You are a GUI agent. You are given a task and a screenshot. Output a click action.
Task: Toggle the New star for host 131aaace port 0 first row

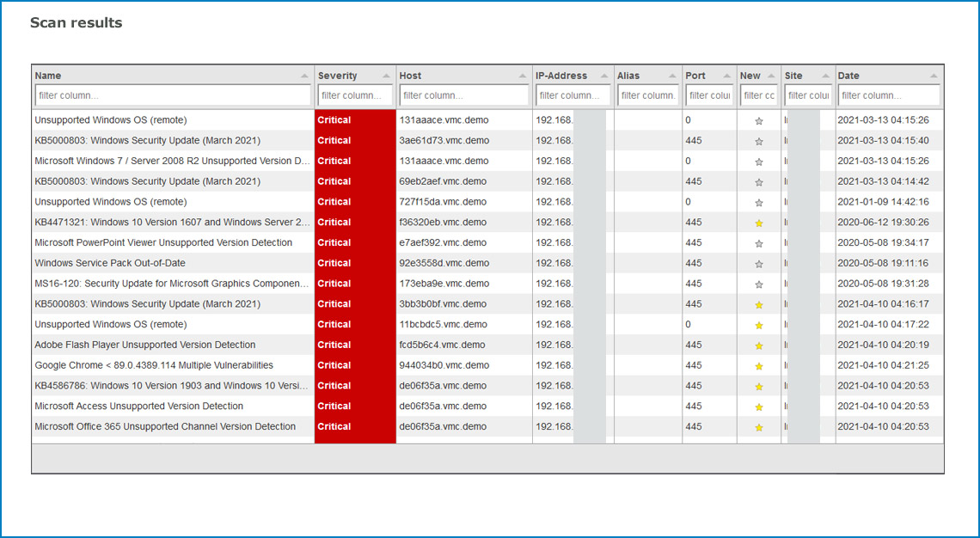[759, 121]
